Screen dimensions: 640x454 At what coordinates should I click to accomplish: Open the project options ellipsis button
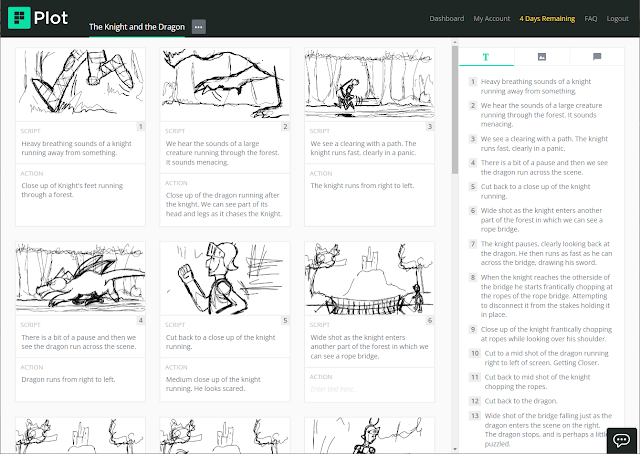pos(199,27)
